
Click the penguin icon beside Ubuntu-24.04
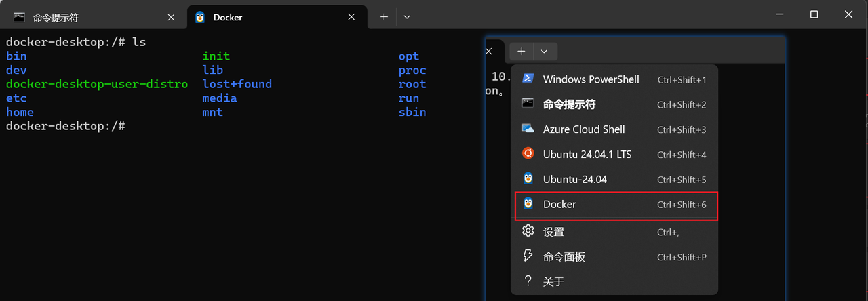(x=528, y=179)
